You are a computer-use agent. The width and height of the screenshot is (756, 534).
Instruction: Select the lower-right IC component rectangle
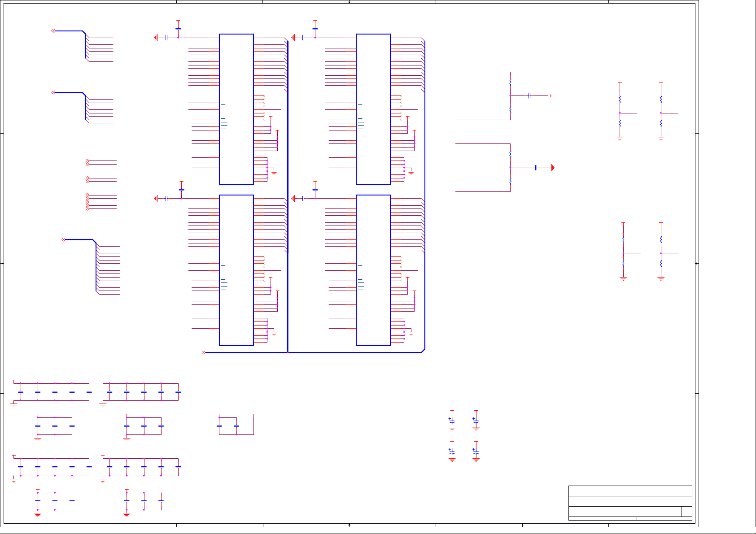[x=373, y=270]
